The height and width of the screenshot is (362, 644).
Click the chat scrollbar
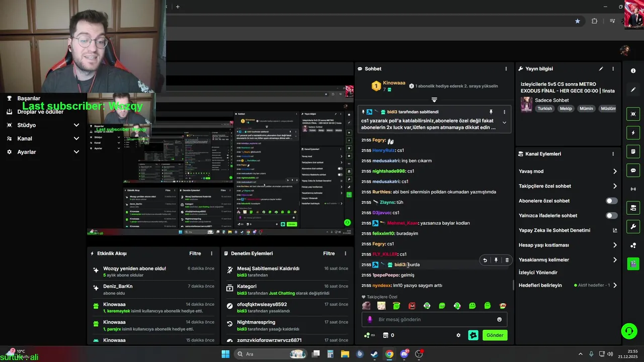tap(513, 285)
